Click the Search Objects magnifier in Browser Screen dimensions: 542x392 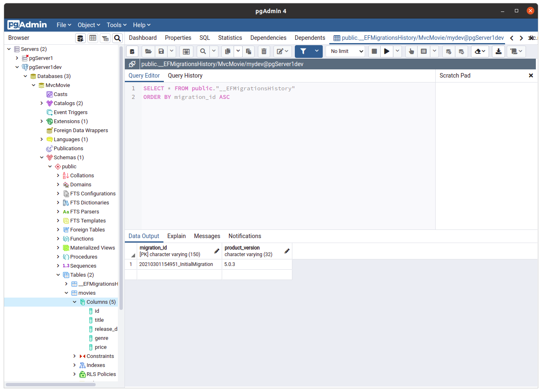coord(117,38)
